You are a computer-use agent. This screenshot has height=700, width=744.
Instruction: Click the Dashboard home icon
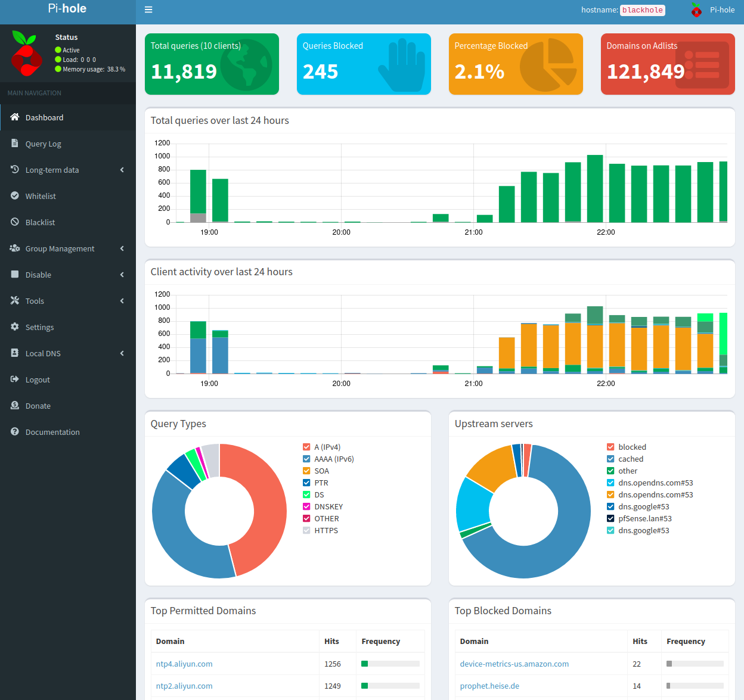pyautogui.click(x=15, y=117)
